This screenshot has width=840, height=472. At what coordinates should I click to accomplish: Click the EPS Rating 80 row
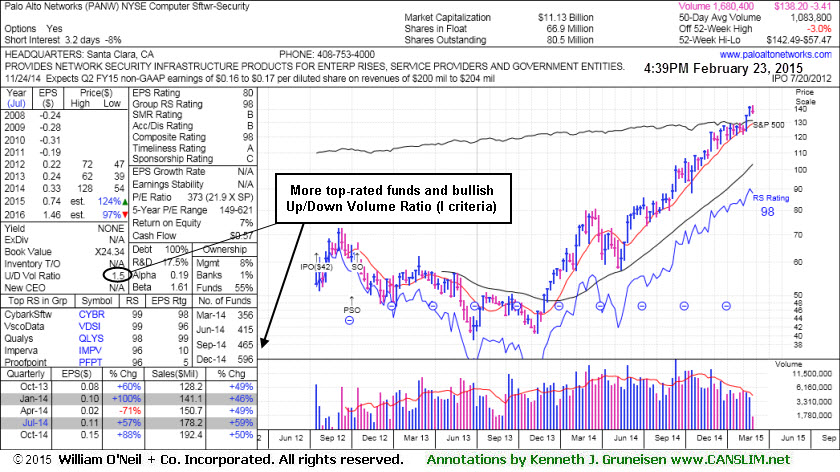(193, 93)
